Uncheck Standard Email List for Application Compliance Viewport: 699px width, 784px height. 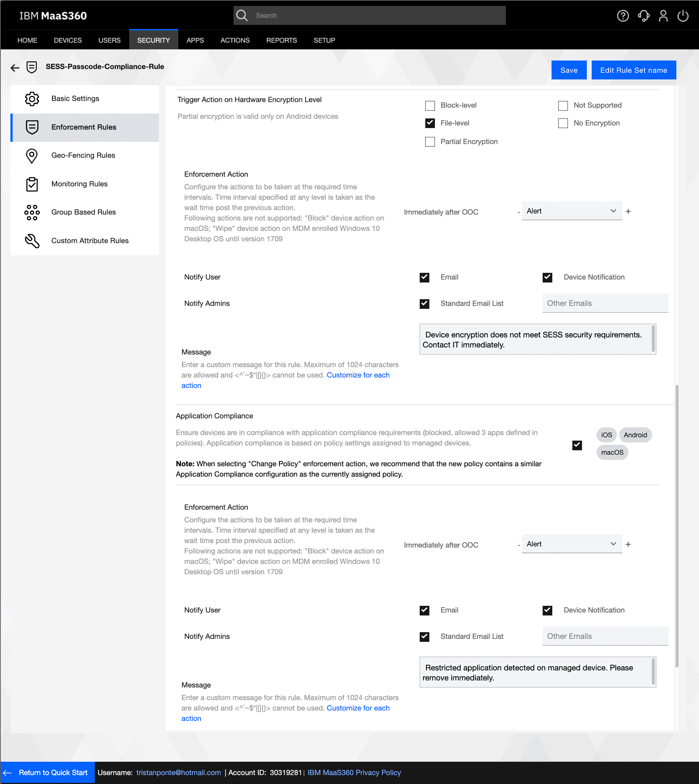[x=425, y=637]
